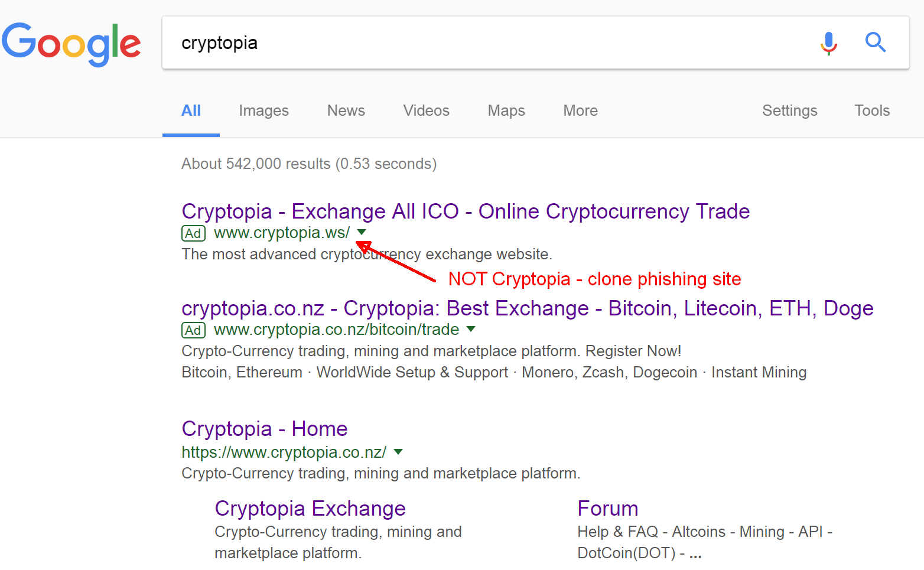Click the blue magnifying glass search icon
The image size is (924, 570).
point(875,43)
